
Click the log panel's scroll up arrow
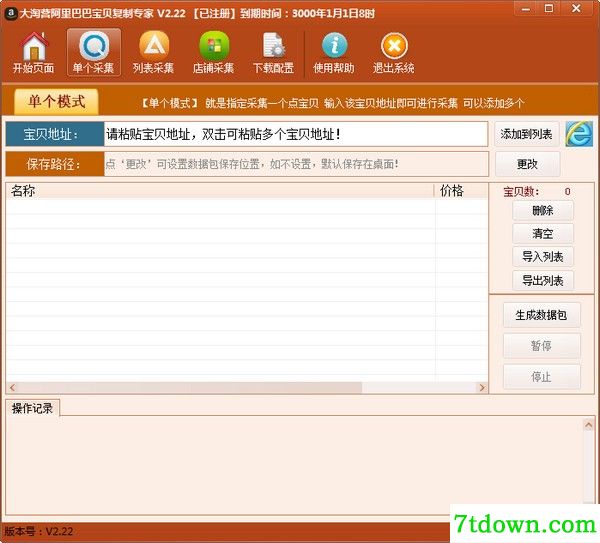pyautogui.click(x=589, y=425)
